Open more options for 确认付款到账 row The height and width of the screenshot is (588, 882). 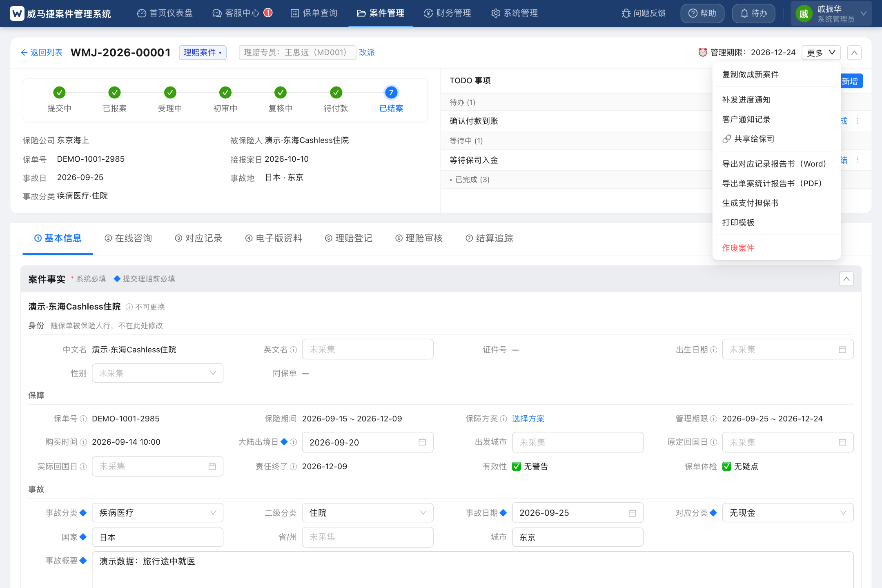pos(857,121)
